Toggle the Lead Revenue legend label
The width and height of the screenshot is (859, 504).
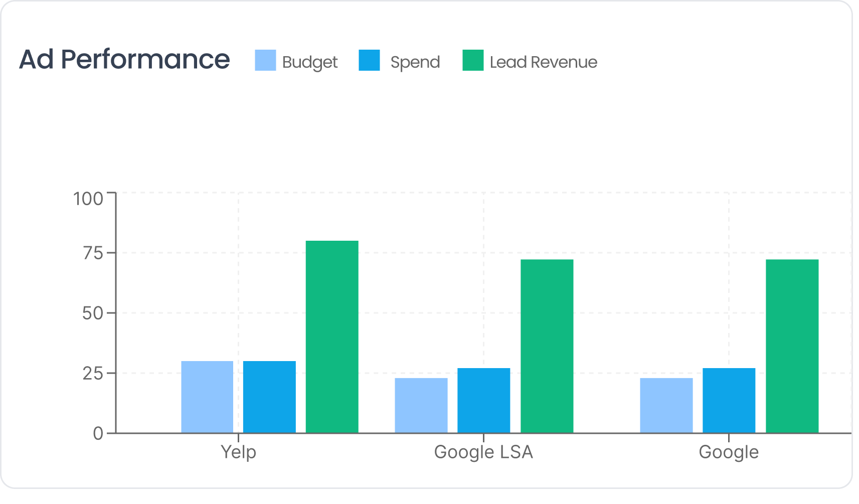pyautogui.click(x=543, y=62)
